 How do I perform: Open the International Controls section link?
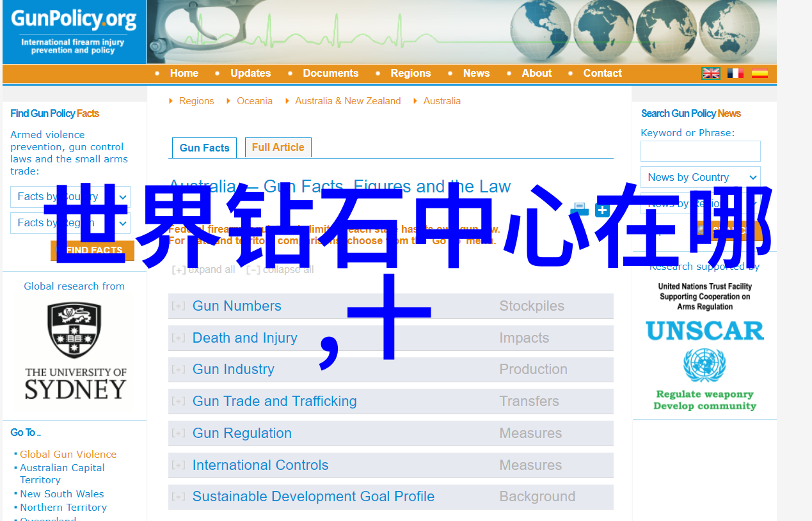pyautogui.click(x=260, y=465)
